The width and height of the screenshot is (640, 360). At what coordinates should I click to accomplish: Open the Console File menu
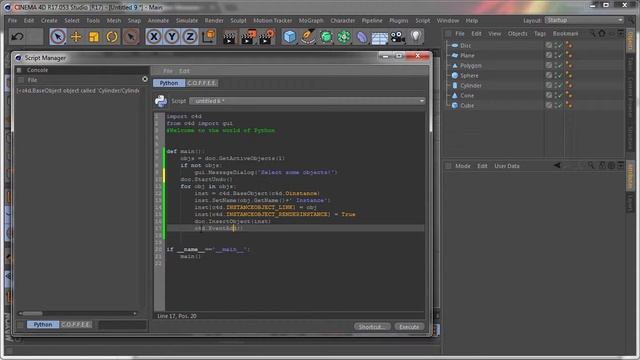coord(33,80)
